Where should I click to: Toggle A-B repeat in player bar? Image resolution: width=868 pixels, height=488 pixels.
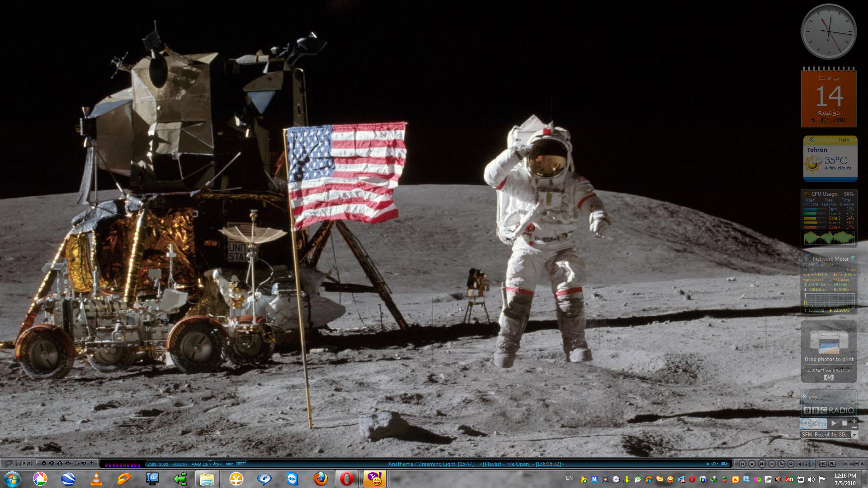coord(196,464)
